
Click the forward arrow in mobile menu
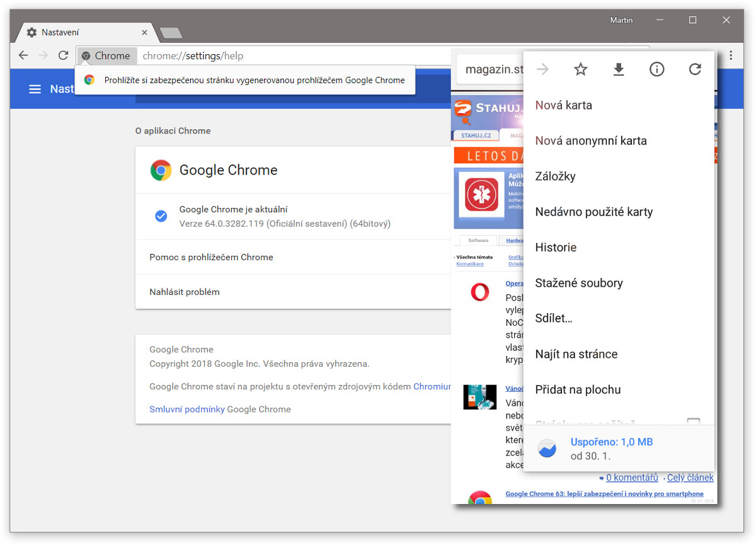(542, 69)
